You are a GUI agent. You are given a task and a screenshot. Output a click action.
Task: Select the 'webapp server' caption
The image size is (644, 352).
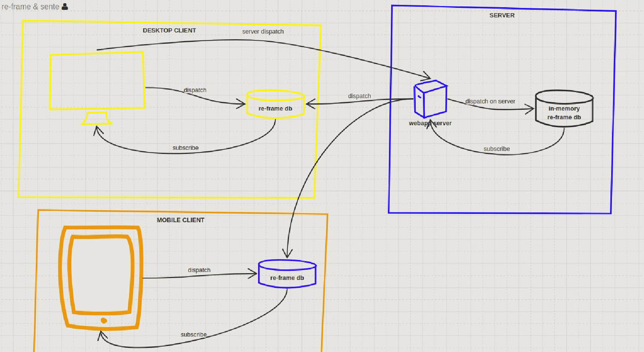pyautogui.click(x=430, y=123)
